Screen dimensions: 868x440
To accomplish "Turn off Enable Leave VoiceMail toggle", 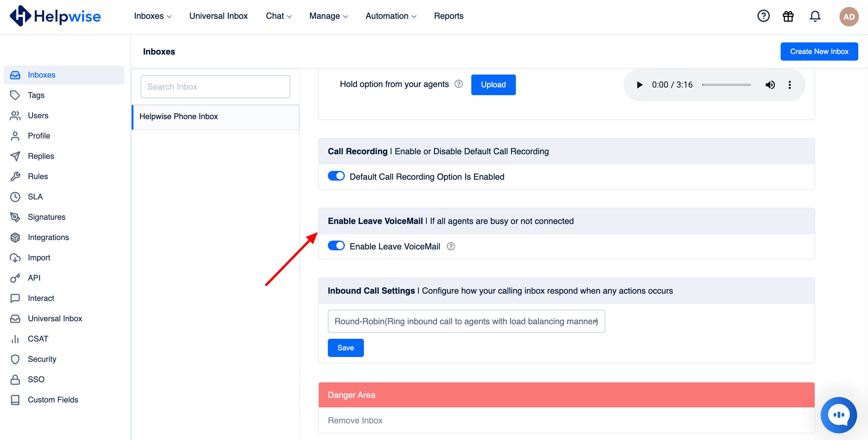I will (336, 246).
